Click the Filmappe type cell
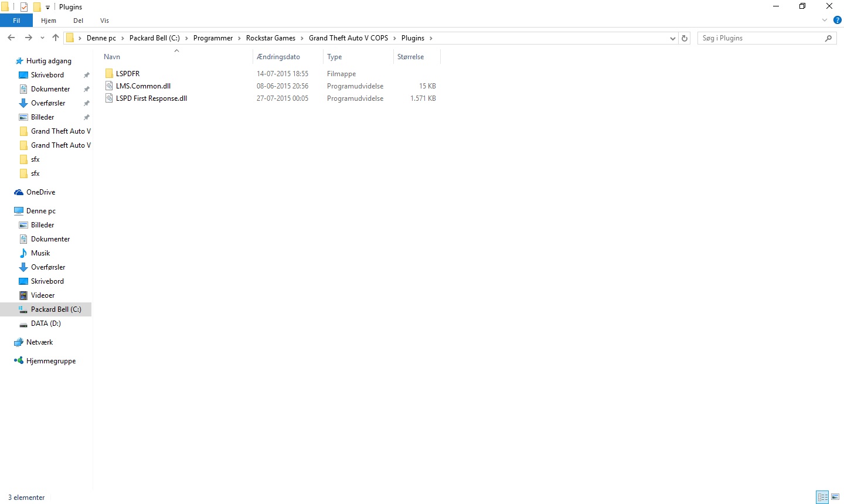844x504 pixels. coord(342,74)
